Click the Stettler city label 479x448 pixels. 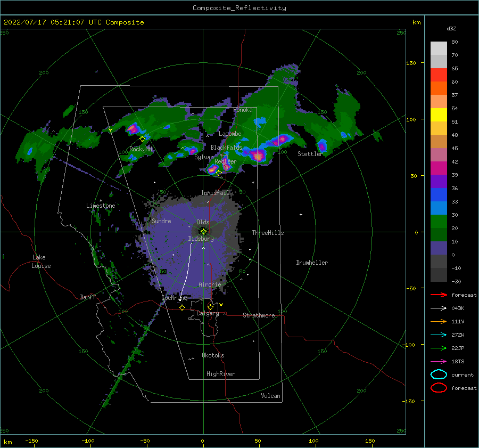(310, 154)
